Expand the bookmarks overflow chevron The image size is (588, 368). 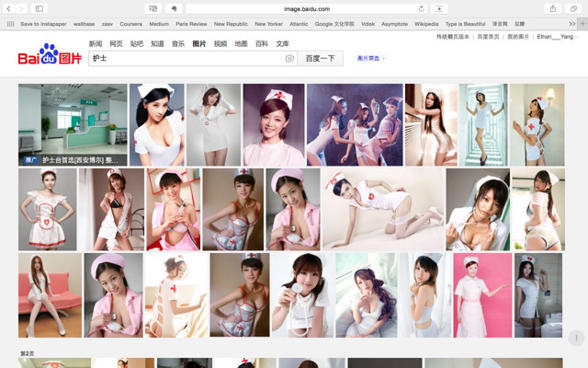574,23
